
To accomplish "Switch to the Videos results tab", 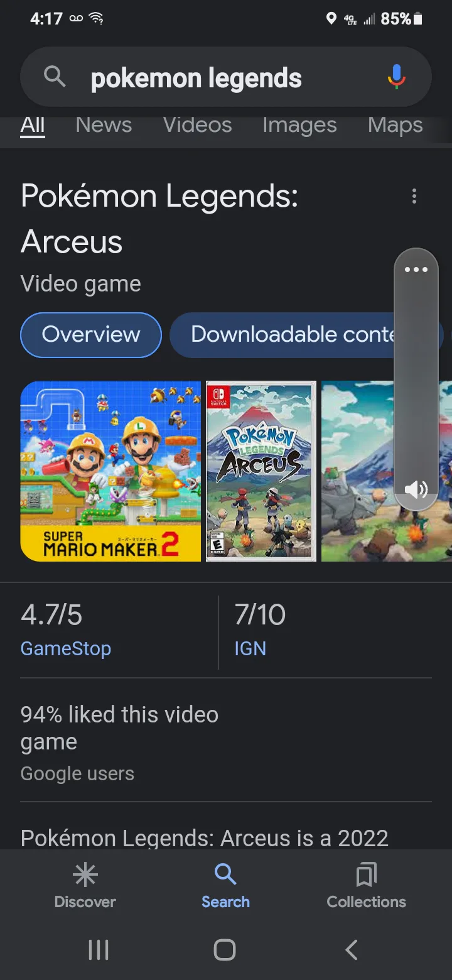I will pos(197,125).
